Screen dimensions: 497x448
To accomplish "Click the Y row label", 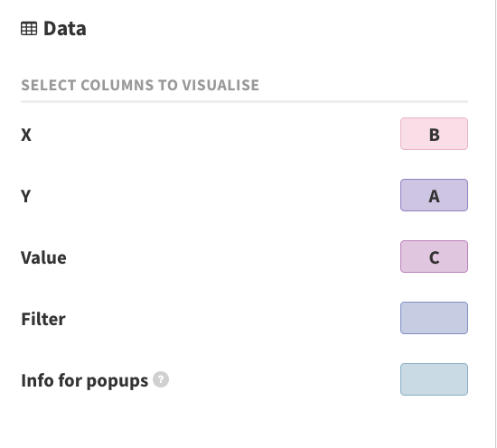I will tap(26, 196).
